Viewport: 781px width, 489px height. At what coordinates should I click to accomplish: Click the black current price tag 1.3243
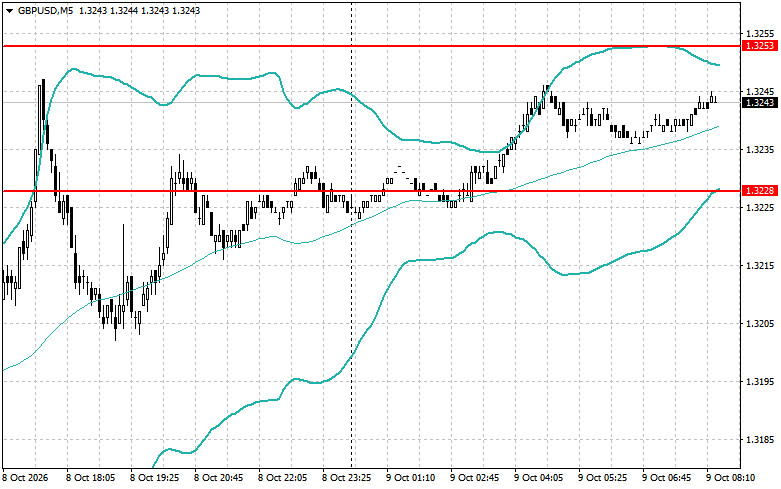pos(759,103)
